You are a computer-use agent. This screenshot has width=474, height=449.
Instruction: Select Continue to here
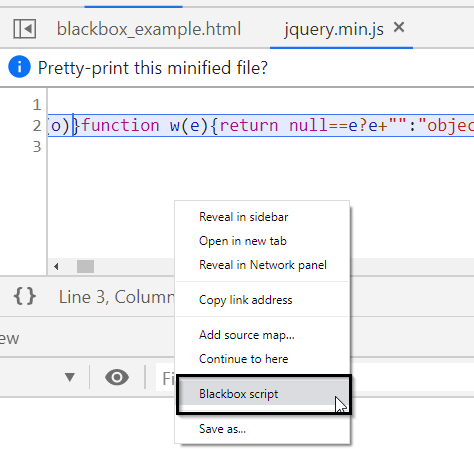(243, 359)
